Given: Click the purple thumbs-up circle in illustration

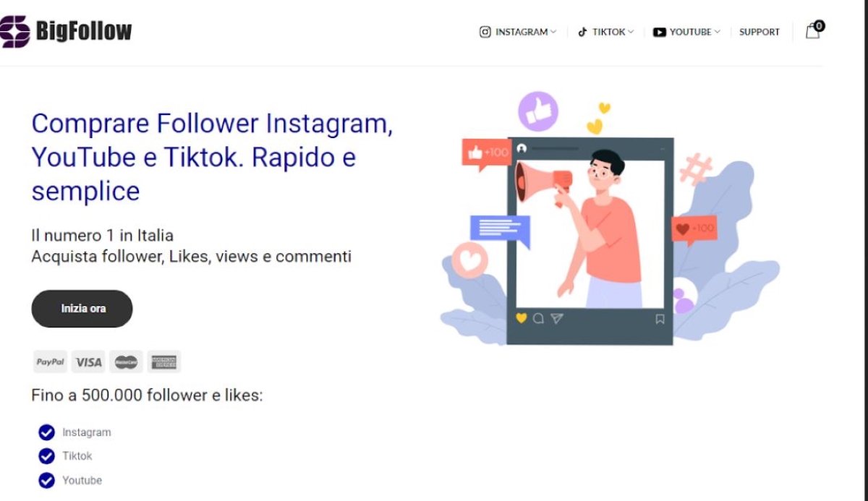Looking at the screenshot, I should tap(539, 111).
